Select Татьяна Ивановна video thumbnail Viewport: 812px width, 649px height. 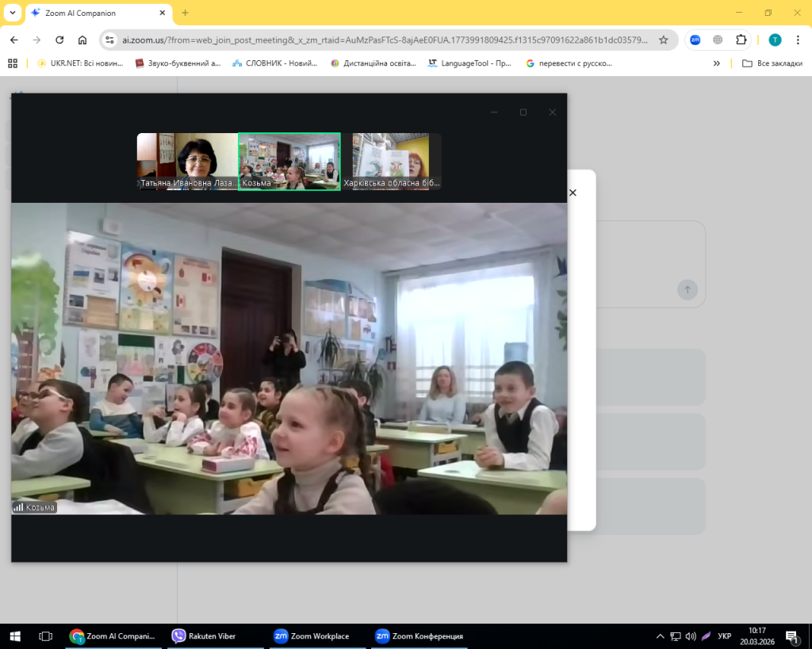[x=188, y=162]
